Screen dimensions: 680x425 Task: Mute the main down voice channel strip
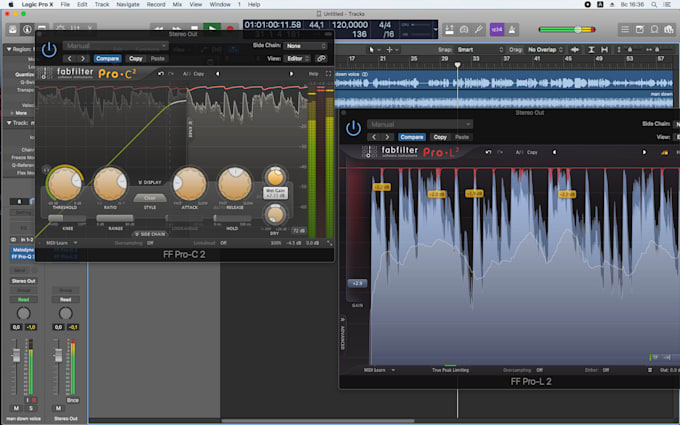[x=16, y=408]
